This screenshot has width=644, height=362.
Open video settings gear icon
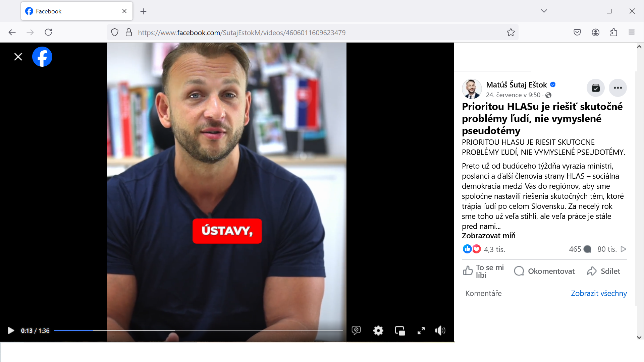coord(378,330)
